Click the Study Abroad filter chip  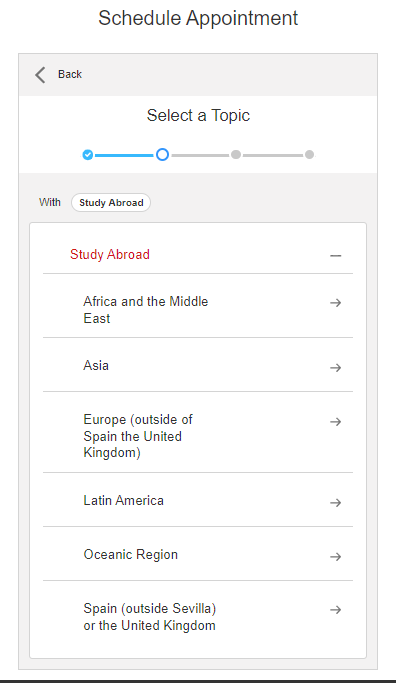coord(111,203)
